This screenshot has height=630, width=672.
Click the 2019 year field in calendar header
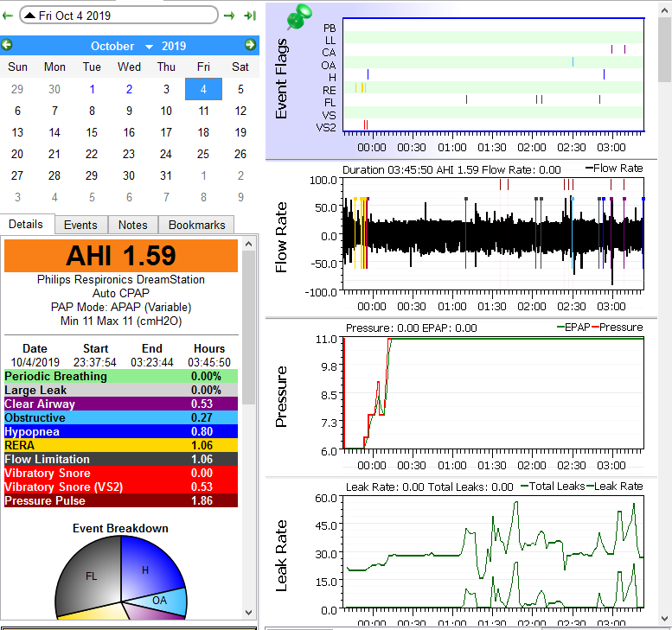(174, 46)
